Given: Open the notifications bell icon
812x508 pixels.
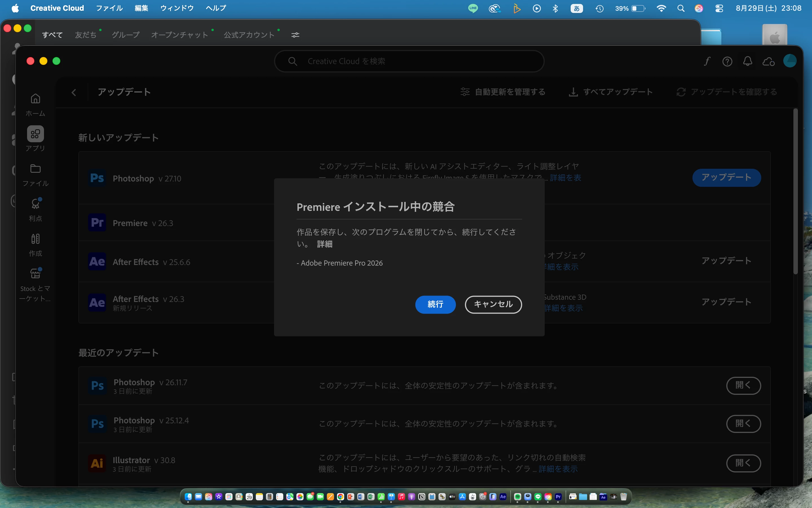Looking at the screenshot, I should (748, 61).
